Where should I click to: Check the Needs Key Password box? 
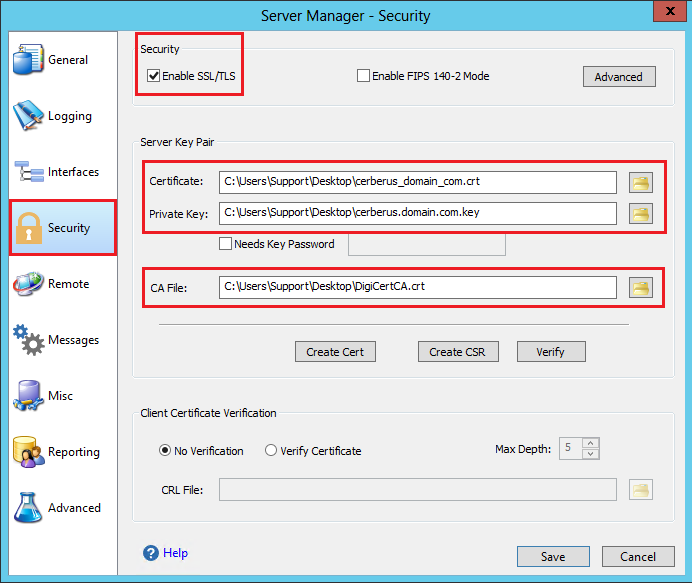226,244
